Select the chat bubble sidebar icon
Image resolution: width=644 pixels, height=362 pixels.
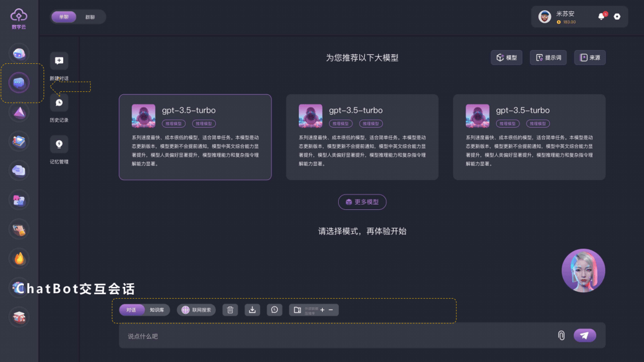coord(19,83)
